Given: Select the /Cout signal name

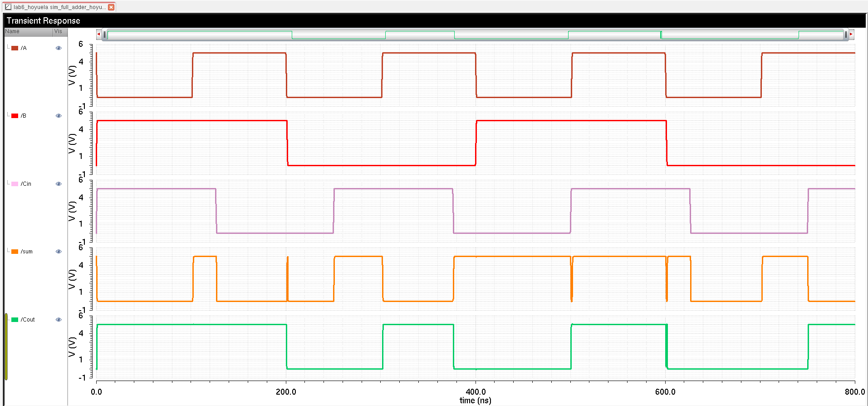Looking at the screenshot, I should [x=28, y=320].
